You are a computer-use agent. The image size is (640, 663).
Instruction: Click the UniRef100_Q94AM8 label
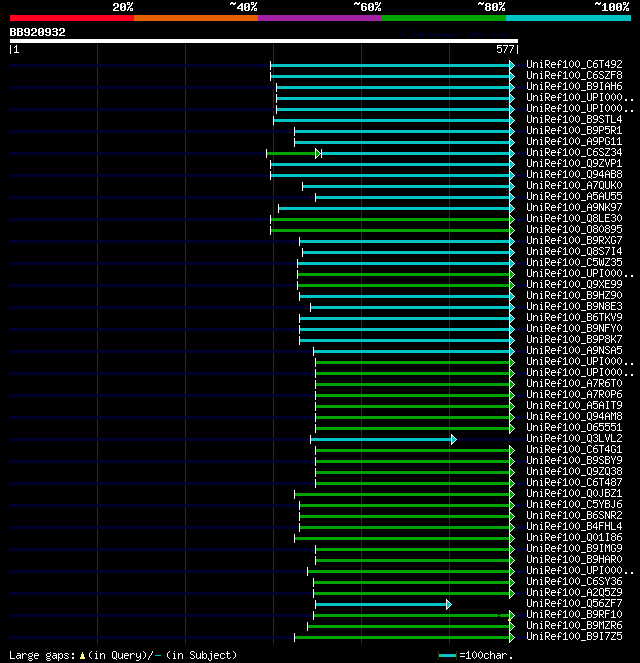574,416
